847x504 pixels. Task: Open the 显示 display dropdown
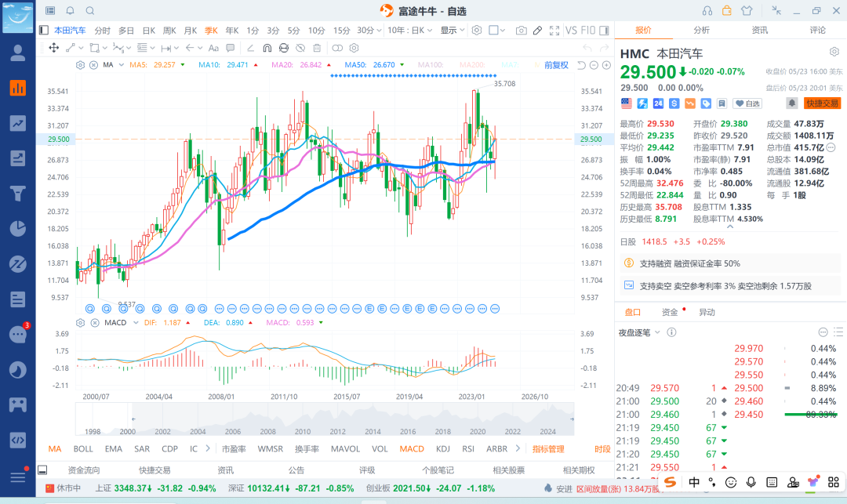pyautogui.click(x=453, y=31)
